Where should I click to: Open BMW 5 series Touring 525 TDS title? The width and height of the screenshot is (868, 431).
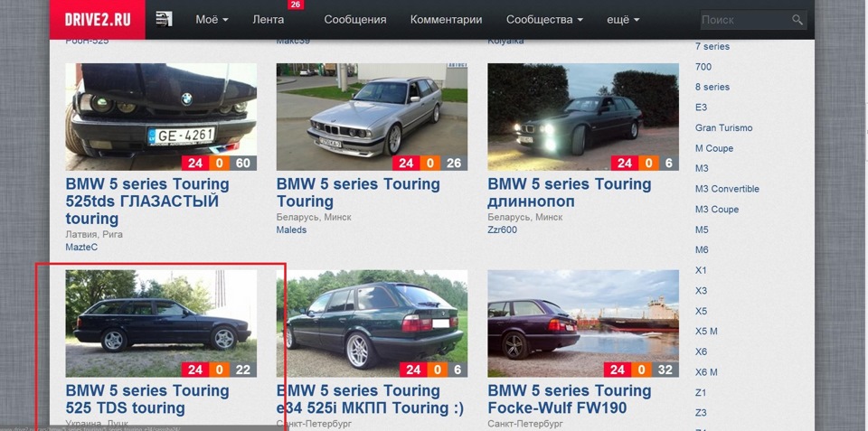coord(147,399)
